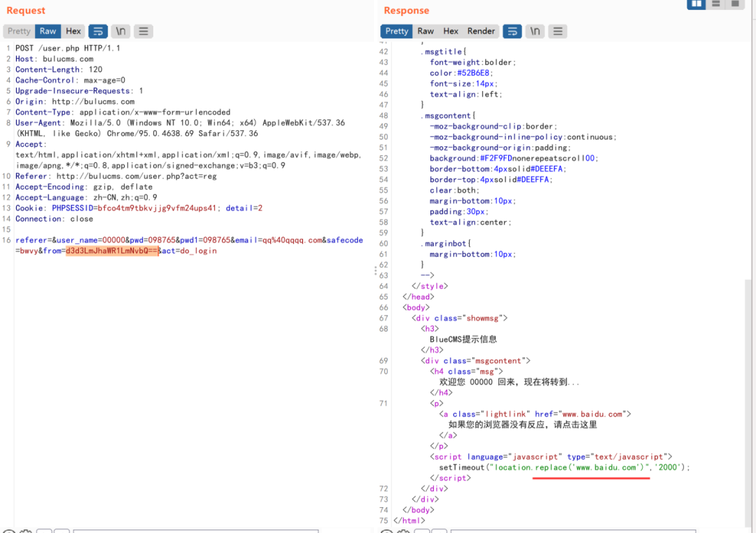The height and width of the screenshot is (533, 756).
Task: Click the Content-Type x-www-form-urlencoded header
Action: pyautogui.click(x=123, y=112)
